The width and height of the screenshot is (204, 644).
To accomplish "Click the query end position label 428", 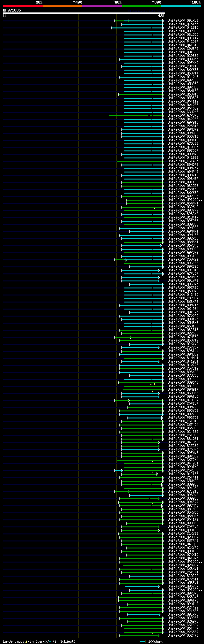I will 161,16.
